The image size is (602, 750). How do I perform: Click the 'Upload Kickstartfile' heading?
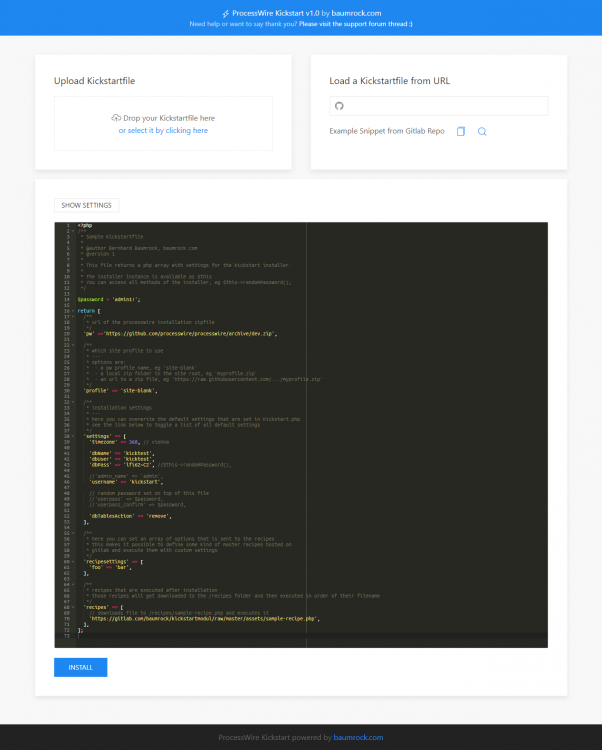94,81
